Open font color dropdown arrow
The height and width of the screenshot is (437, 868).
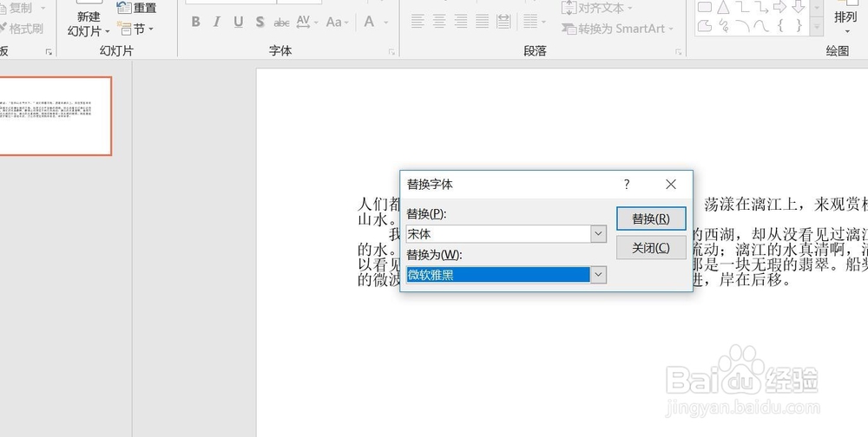pyautogui.click(x=386, y=23)
